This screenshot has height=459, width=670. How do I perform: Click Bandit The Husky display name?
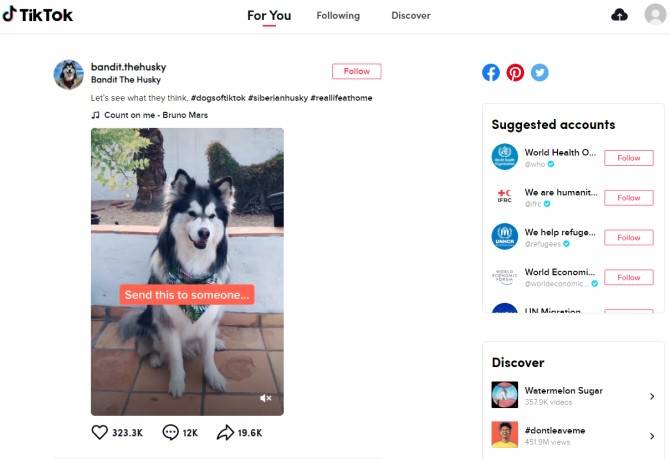point(126,79)
